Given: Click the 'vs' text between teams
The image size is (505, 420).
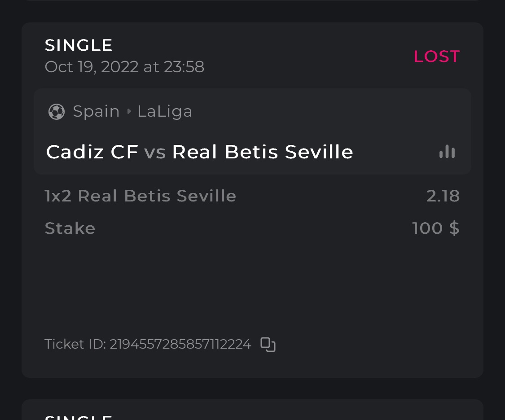Looking at the screenshot, I should 155,152.
